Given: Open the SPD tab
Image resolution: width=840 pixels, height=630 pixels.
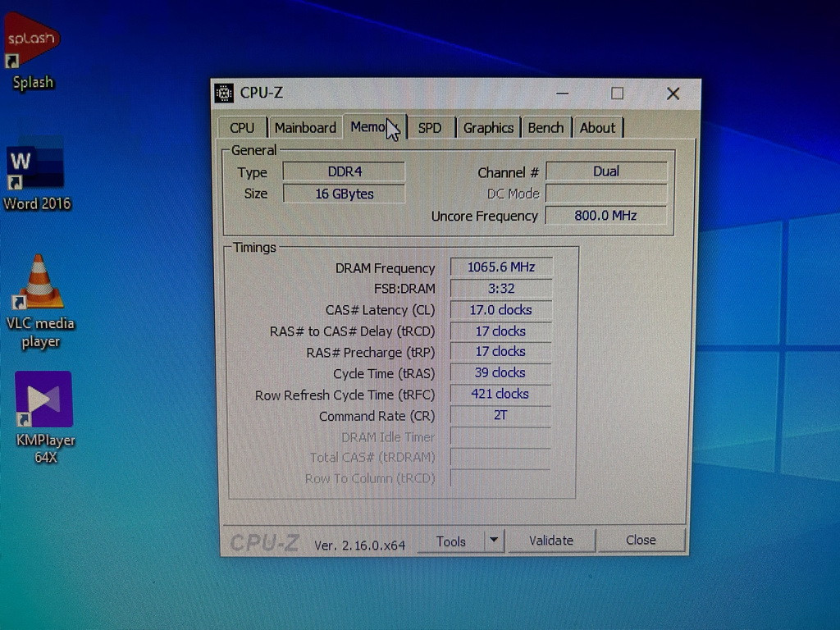Looking at the screenshot, I should pyautogui.click(x=430, y=128).
